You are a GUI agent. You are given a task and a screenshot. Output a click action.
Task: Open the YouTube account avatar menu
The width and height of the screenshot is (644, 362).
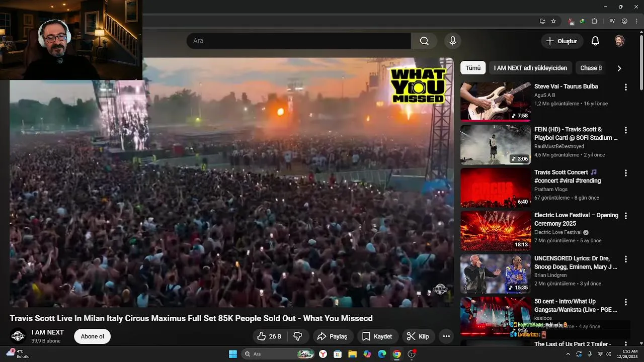click(620, 41)
